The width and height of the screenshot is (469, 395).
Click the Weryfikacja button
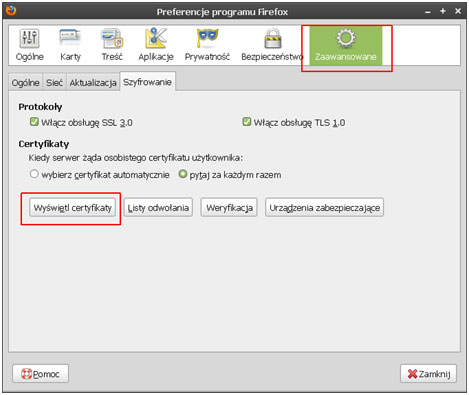(229, 208)
